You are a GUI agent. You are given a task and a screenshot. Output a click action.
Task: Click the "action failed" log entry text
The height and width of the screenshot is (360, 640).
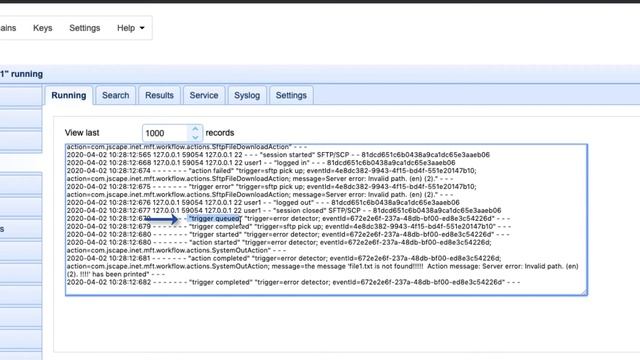[211, 171]
